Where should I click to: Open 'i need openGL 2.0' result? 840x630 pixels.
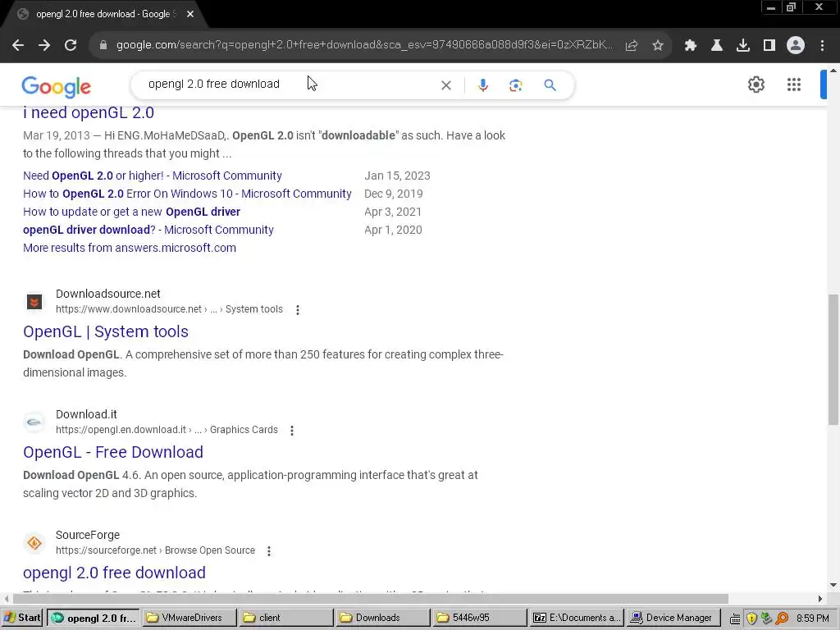[x=89, y=112]
